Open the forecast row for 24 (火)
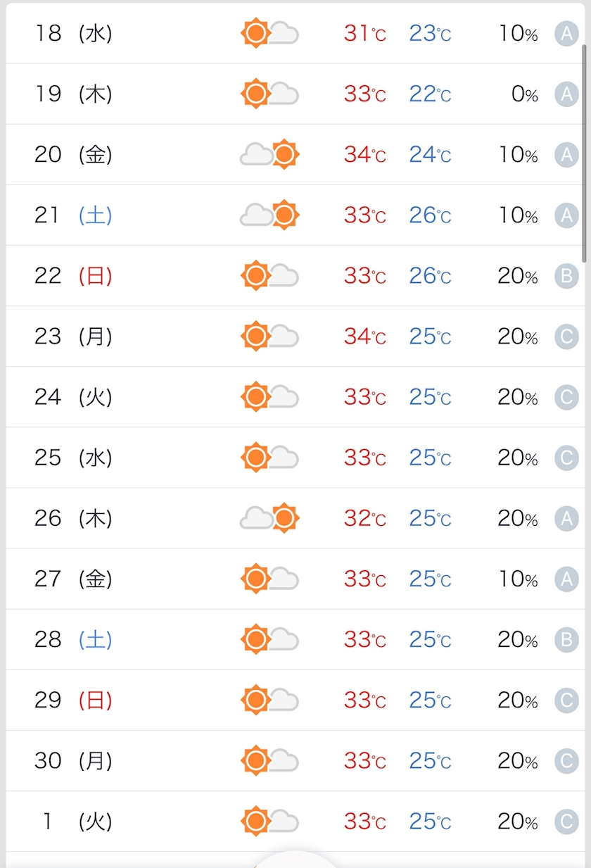The image size is (591, 868). 295,397
